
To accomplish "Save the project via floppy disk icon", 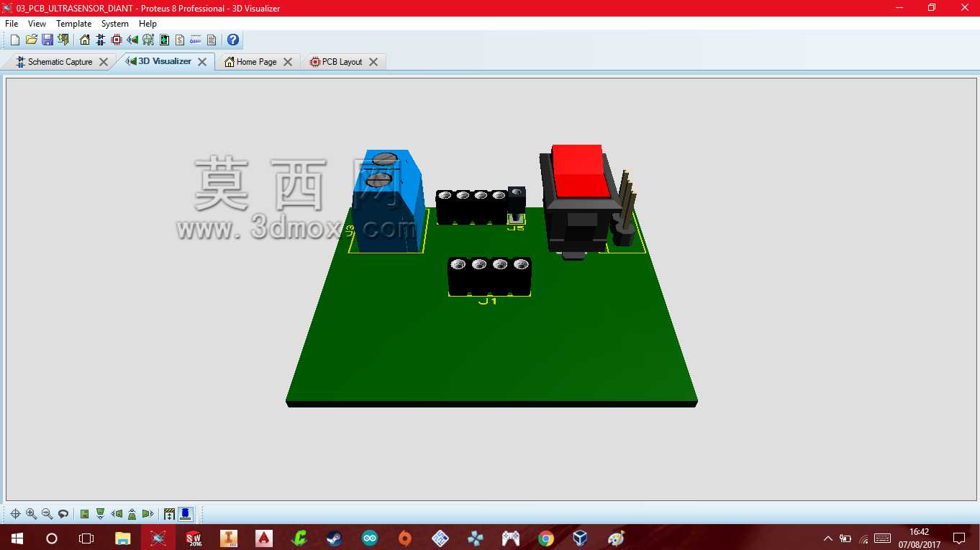I will click(47, 40).
